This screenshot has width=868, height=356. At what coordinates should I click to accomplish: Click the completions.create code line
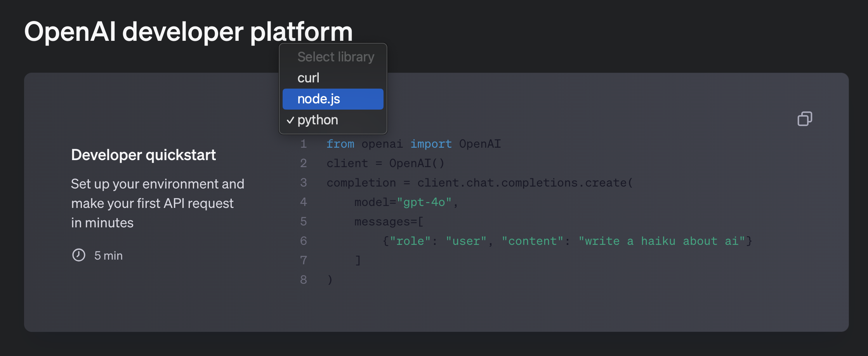pos(480,183)
